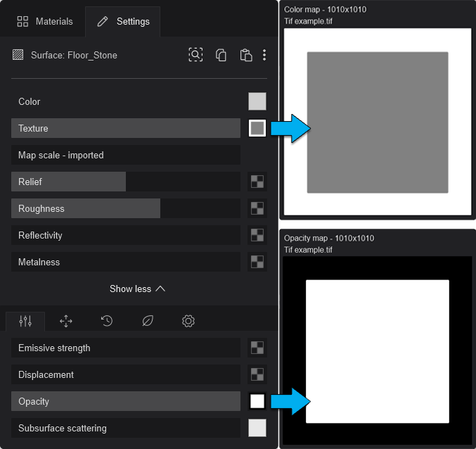Viewport: 476px width, 449px height.
Task: Click the find material magnifier icon
Action: pyautogui.click(x=195, y=55)
